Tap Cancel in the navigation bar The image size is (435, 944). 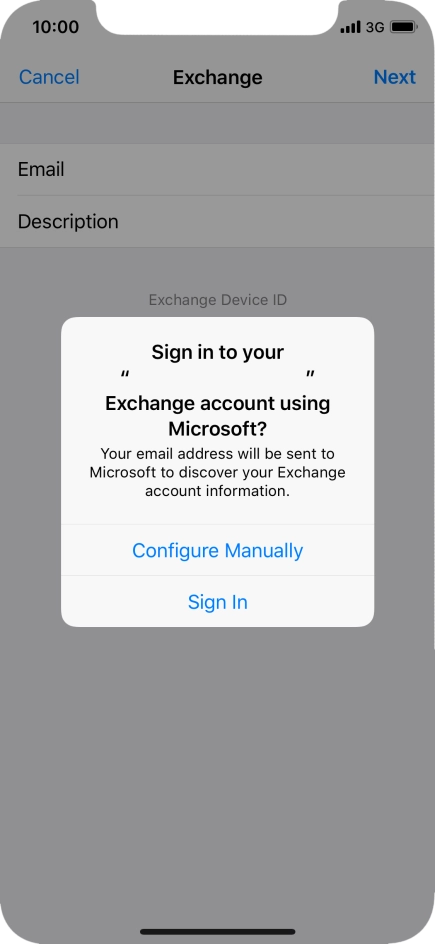coord(49,77)
